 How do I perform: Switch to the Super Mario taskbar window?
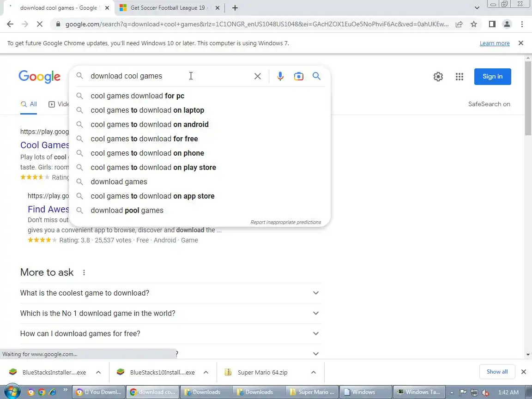(312, 392)
